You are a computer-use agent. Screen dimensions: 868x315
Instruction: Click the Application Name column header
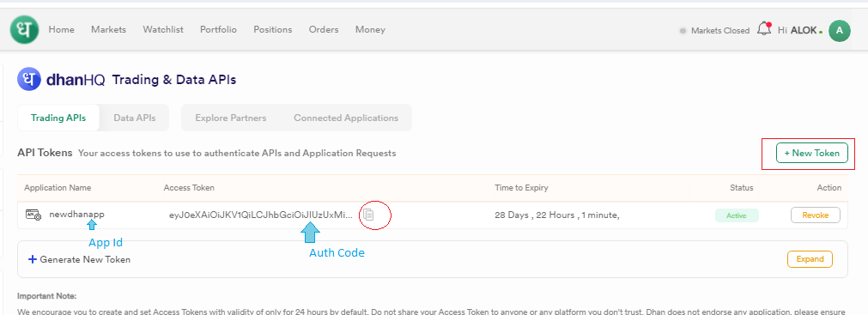point(58,188)
